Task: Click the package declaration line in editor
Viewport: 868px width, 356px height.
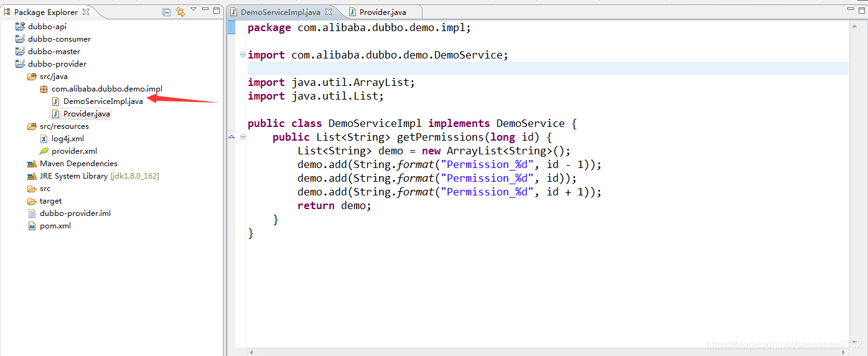Action: [359, 27]
